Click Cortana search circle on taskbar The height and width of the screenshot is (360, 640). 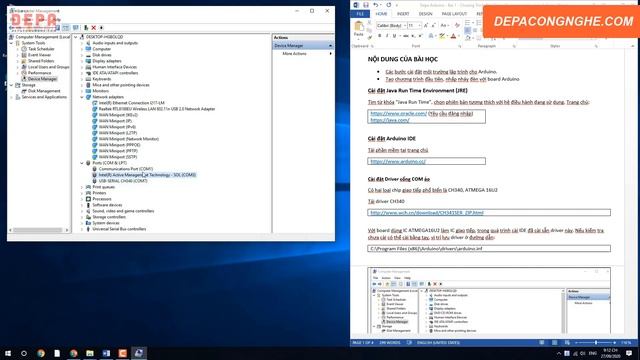[x=24, y=353]
